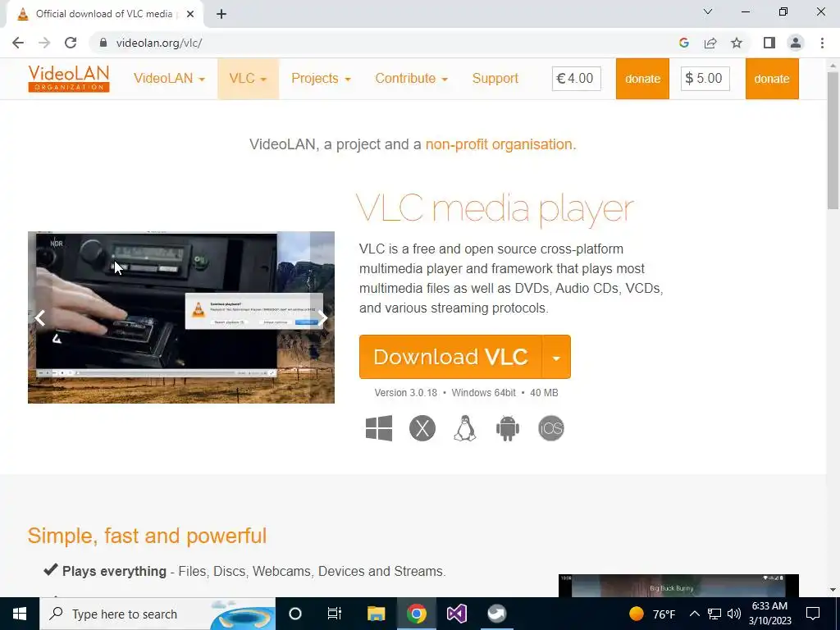
Task: Edit the € 4.00 donation amount field
Action: coord(577,79)
